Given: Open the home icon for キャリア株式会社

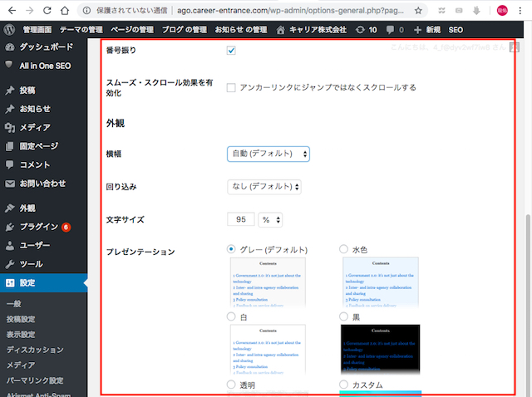Looking at the screenshot, I should 281,29.
